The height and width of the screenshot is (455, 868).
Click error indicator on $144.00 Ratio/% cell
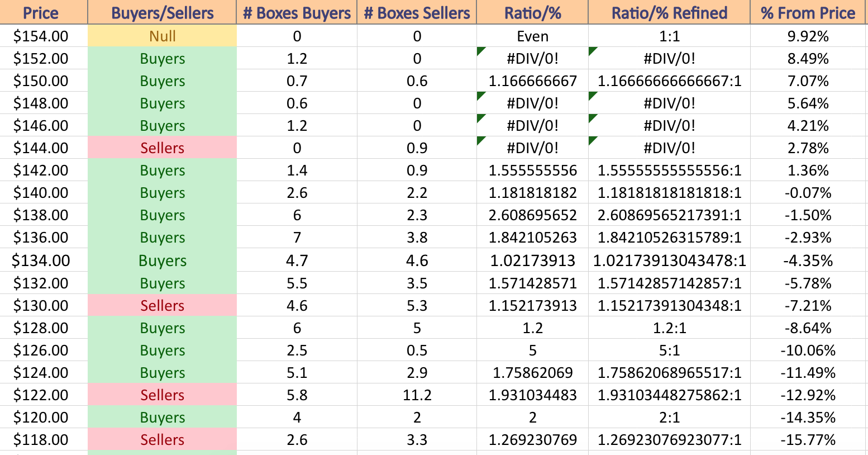click(x=480, y=140)
